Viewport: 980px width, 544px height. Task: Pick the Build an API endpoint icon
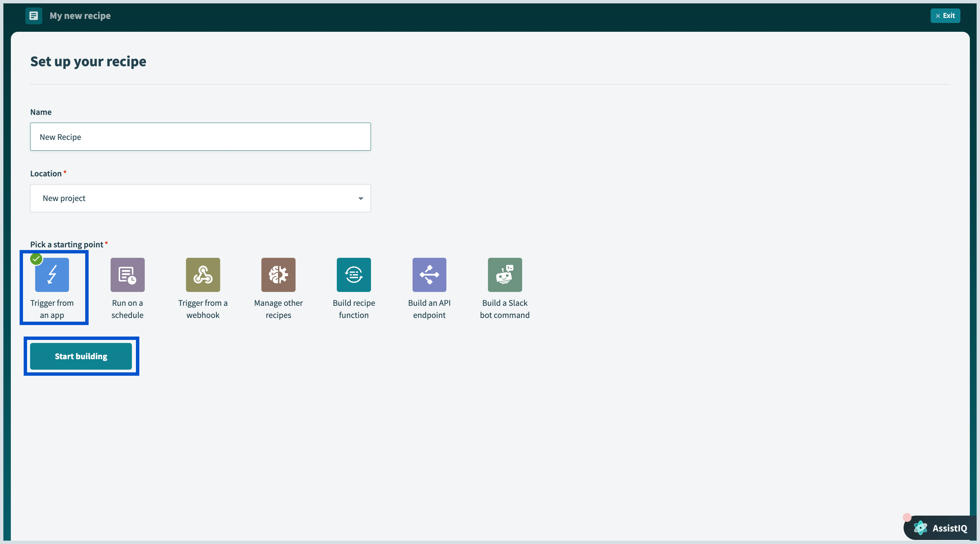pyautogui.click(x=429, y=275)
